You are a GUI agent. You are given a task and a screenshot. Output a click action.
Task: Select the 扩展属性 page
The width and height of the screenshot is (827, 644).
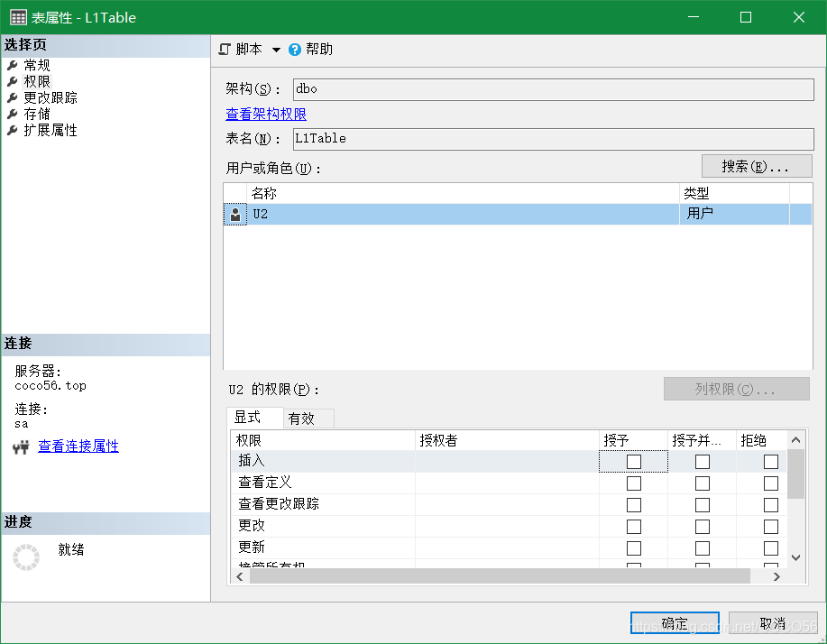(51, 130)
